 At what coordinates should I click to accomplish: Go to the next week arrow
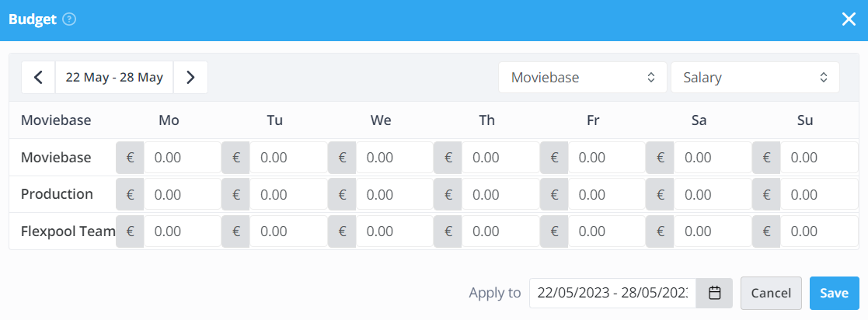click(x=190, y=78)
